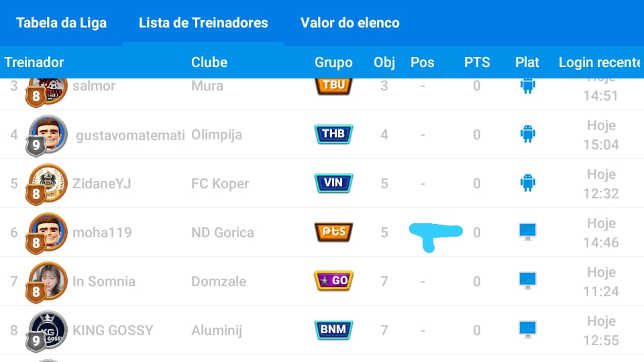
Task: Sort by the PTS column header
Action: coord(477,62)
